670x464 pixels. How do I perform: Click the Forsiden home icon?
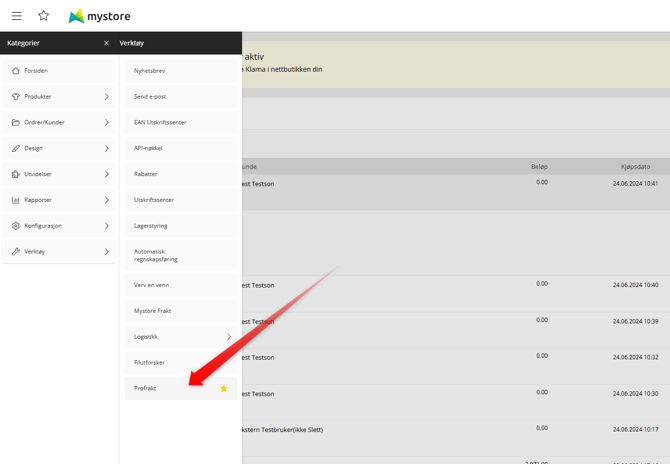(16, 71)
